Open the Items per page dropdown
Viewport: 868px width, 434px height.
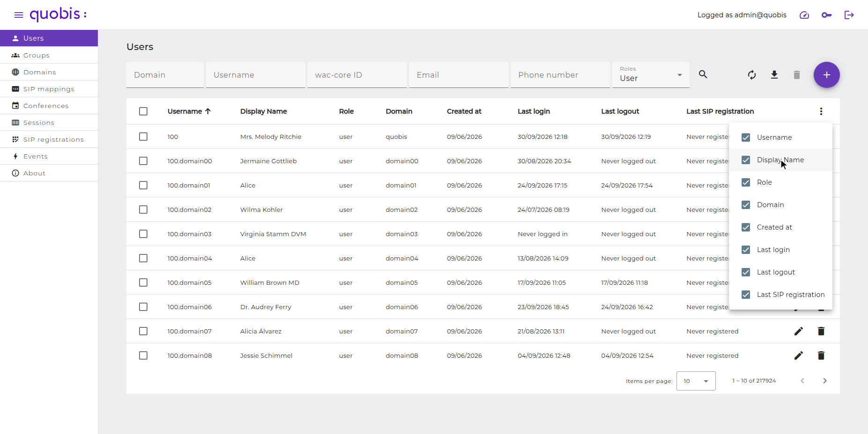pos(696,381)
